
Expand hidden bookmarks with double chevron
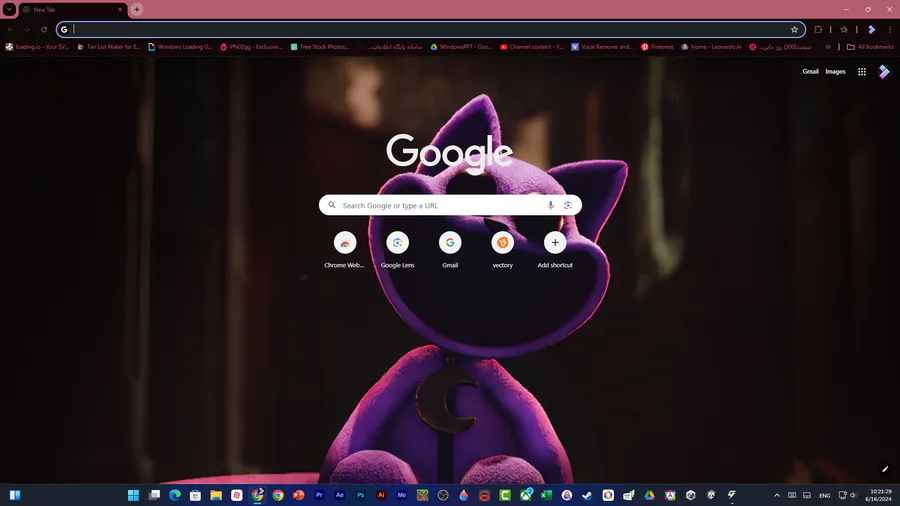pos(828,47)
